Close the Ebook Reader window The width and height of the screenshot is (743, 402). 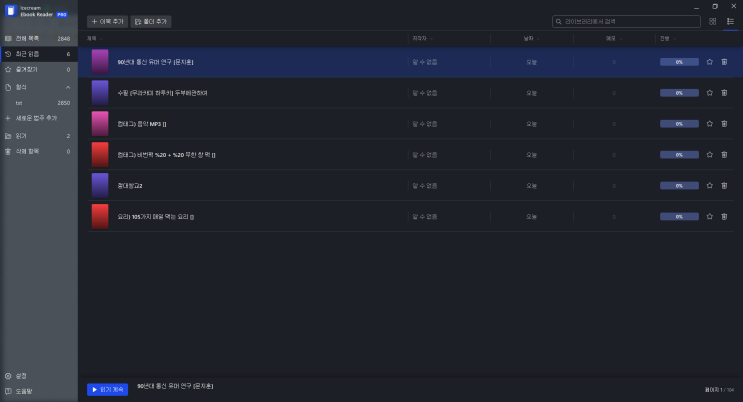click(x=734, y=7)
